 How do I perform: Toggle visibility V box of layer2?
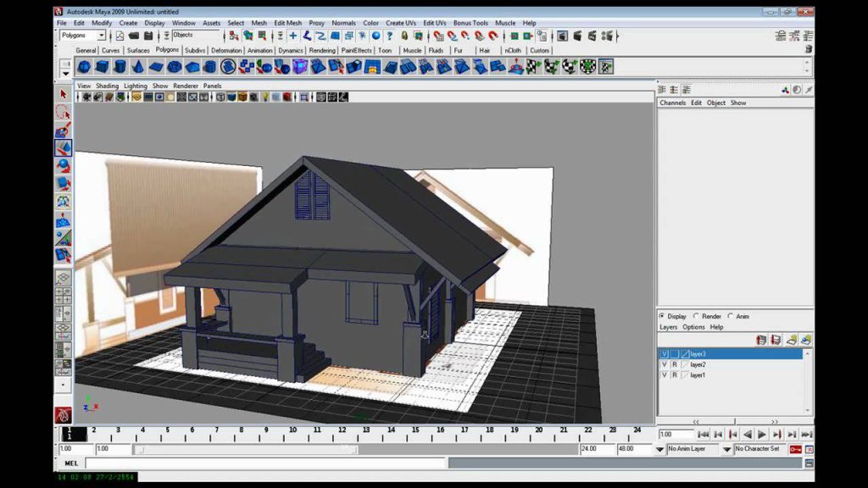click(x=665, y=364)
